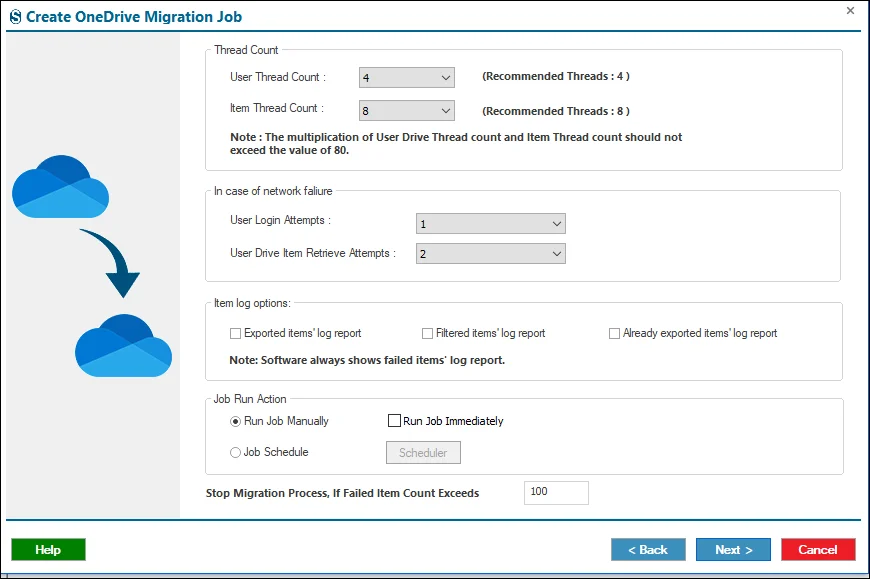Expand the User Login Attempts dropdown
Image resolution: width=870 pixels, height=579 pixels.
click(490, 224)
